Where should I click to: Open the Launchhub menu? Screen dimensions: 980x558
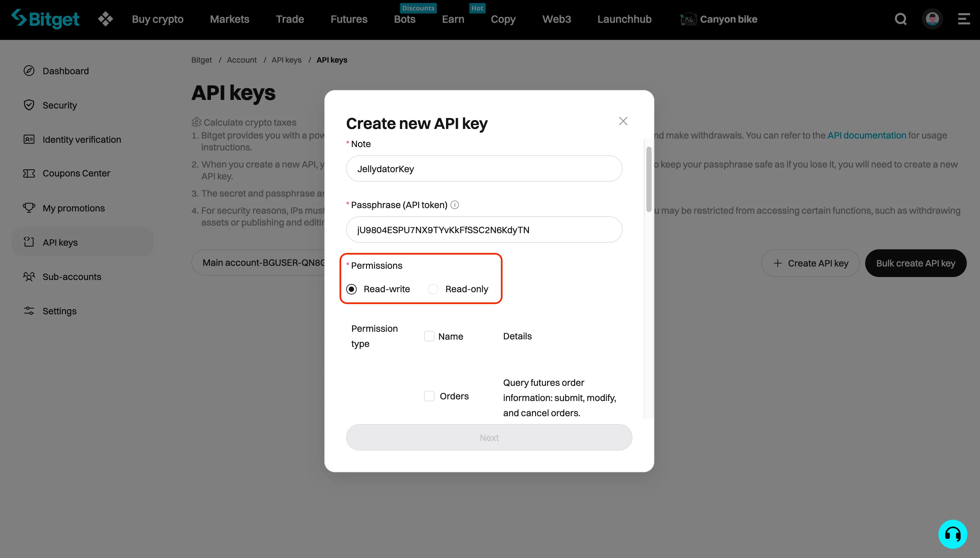(624, 19)
